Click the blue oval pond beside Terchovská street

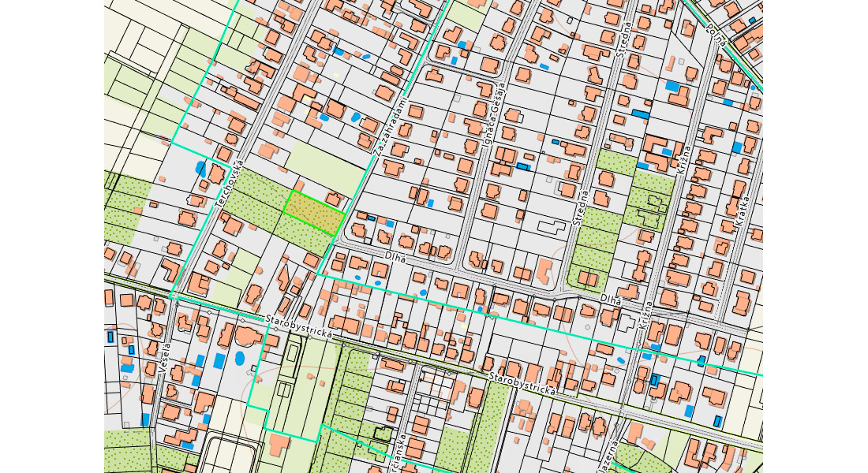click(x=200, y=168)
